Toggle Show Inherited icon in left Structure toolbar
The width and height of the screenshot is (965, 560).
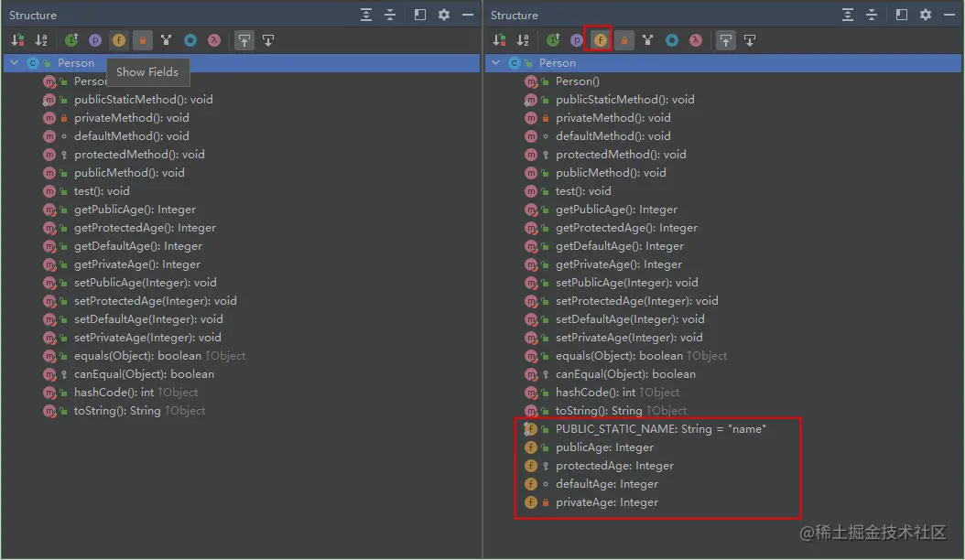[x=71, y=40]
